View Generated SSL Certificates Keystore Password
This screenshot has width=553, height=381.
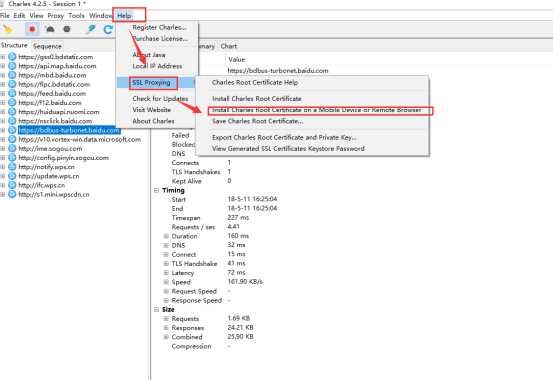288,149
